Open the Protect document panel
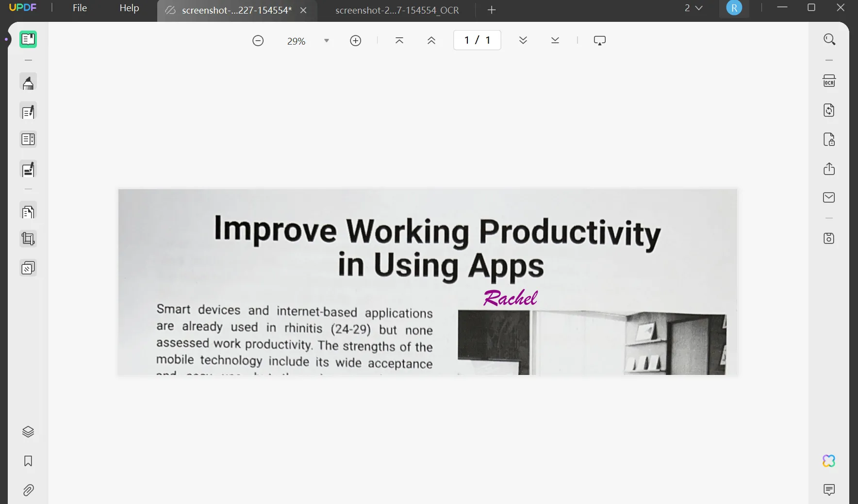The width and height of the screenshot is (858, 504). pos(829,140)
